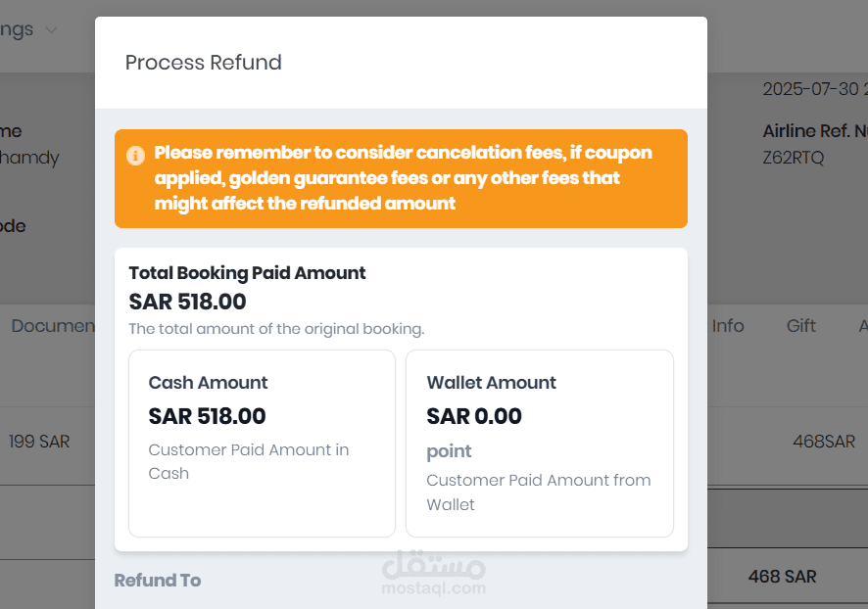
Task: Click the Process Refund modal title
Action: click(x=203, y=62)
